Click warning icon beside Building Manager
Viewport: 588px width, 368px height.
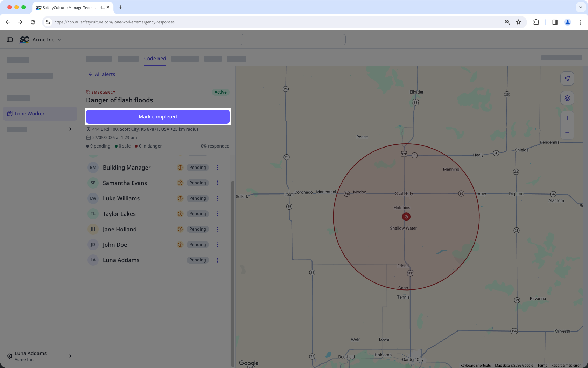180,168
